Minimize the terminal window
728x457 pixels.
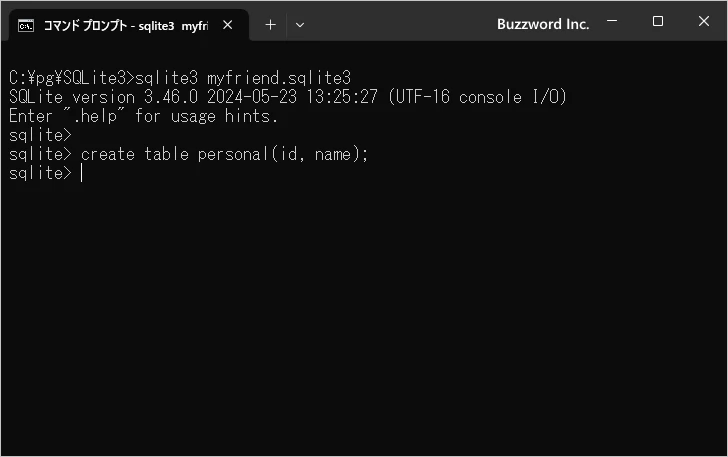pyautogui.click(x=612, y=21)
